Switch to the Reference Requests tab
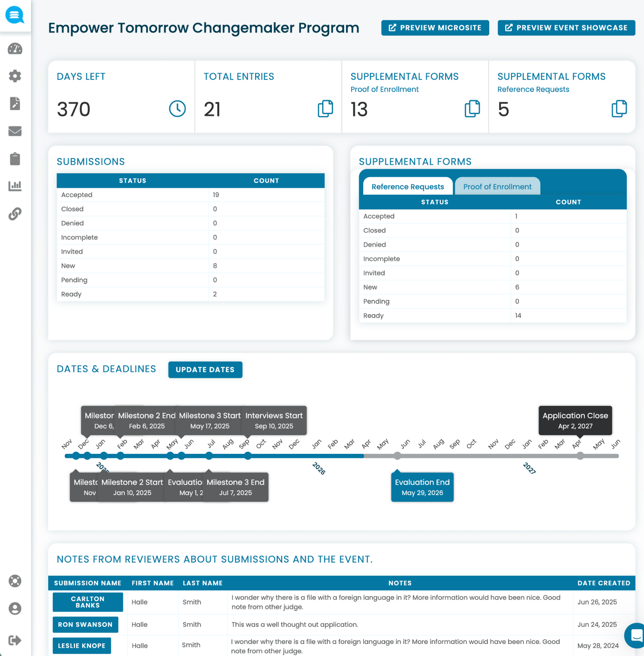644x656 pixels. pos(407,186)
